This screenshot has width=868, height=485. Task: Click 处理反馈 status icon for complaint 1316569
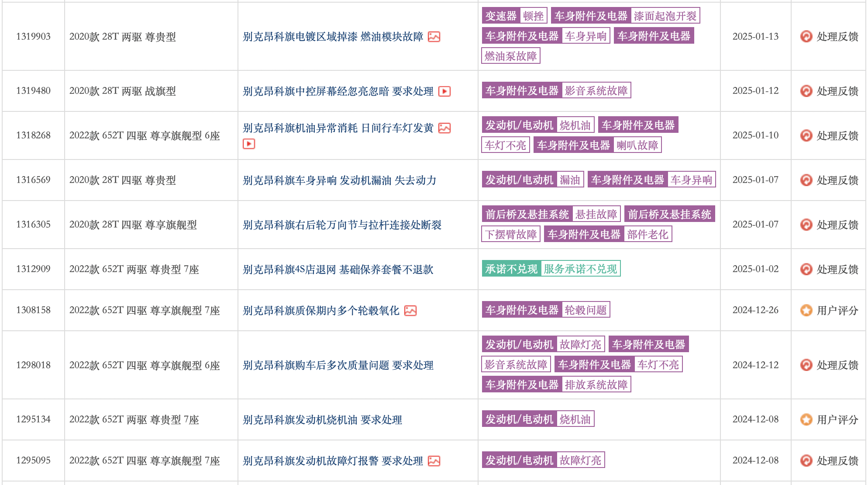tap(806, 180)
